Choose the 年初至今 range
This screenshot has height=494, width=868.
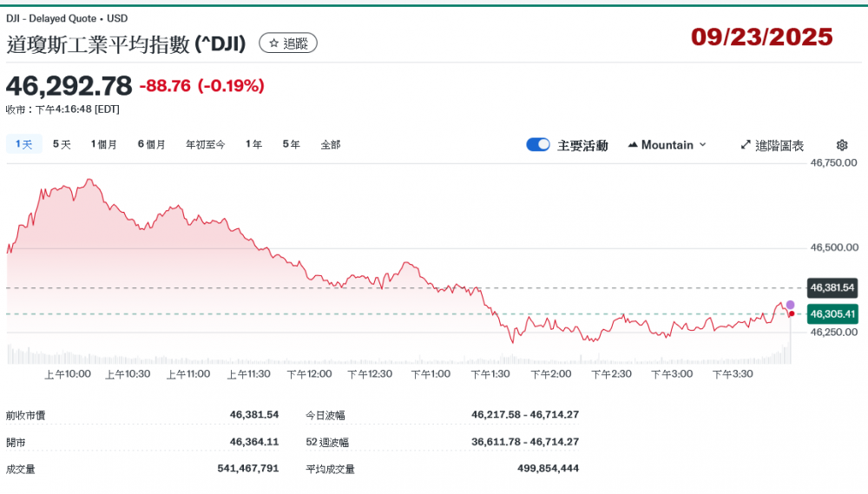[x=205, y=145]
